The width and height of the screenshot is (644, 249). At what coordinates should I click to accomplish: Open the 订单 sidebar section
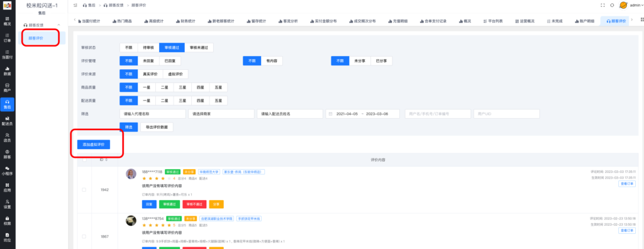[x=7, y=38]
